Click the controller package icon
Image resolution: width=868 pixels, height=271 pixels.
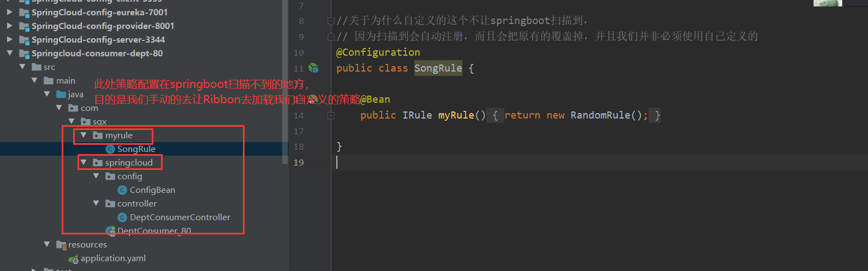coord(110,203)
